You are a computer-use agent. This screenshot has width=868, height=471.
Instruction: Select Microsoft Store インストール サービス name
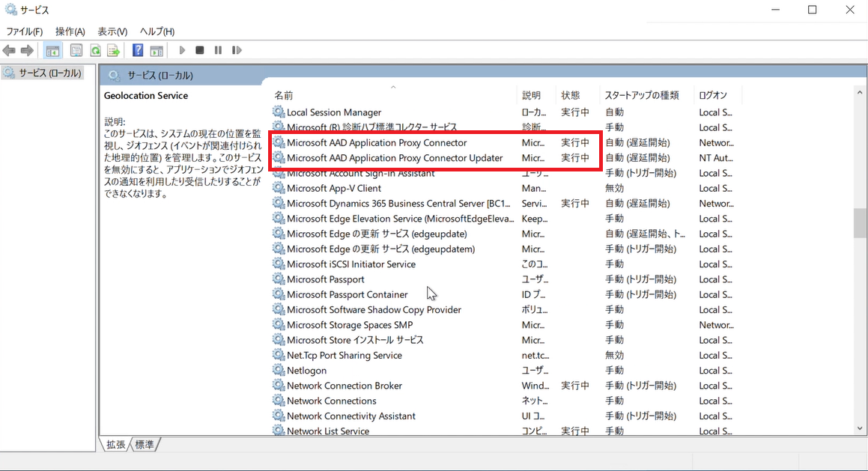[355, 340]
